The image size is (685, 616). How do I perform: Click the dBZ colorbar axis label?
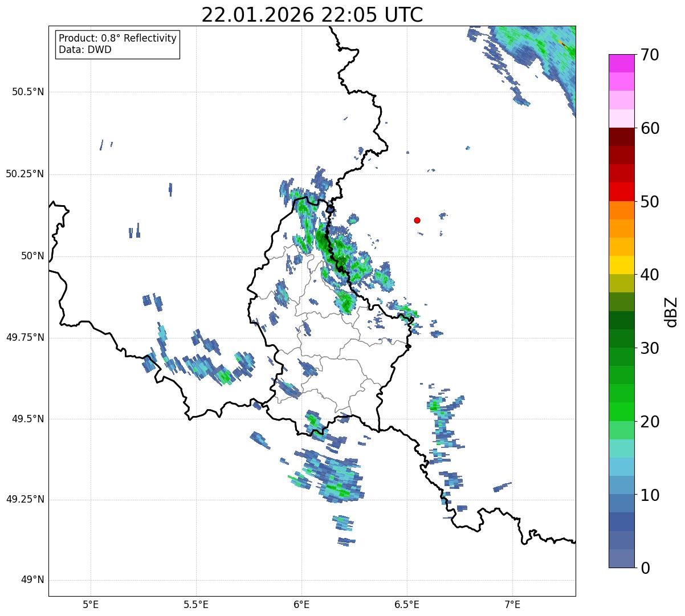tap(671, 312)
